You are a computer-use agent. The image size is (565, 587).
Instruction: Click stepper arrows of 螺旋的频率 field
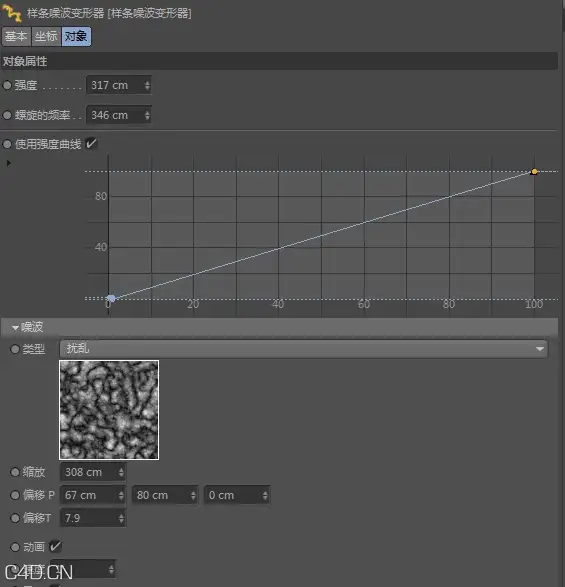click(148, 115)
